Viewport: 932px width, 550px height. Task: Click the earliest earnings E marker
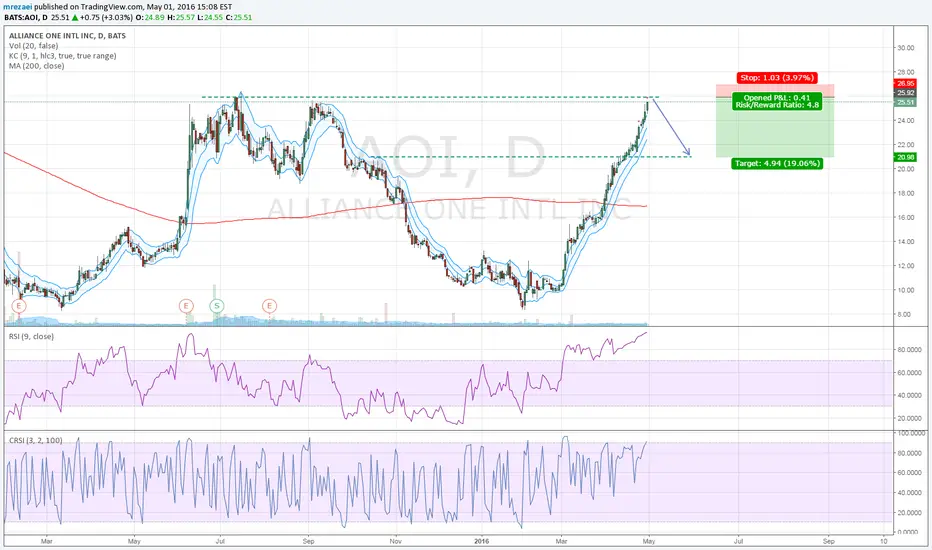(19, 306)
